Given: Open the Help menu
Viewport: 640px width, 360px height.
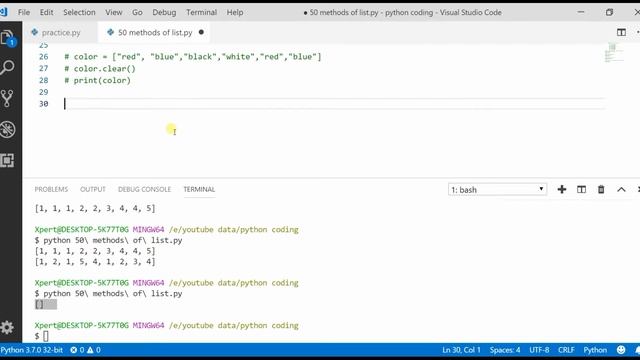Looking at the screenshot, I should coord(235,12).
